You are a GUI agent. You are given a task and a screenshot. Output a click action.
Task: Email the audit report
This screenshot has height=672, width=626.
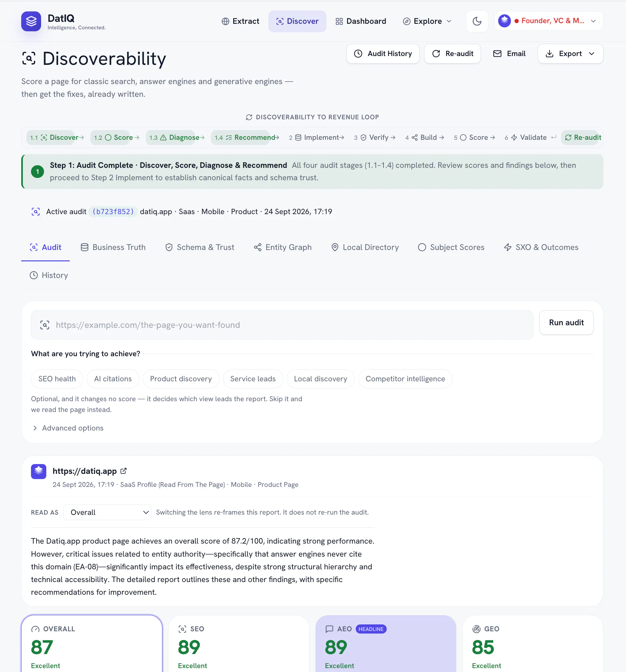[509, 54]
